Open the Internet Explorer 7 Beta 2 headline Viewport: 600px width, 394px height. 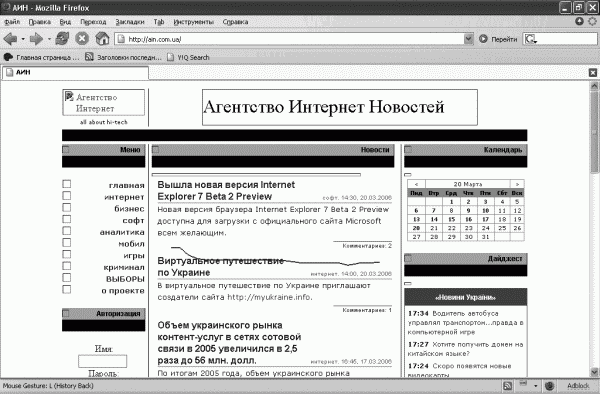coord(226,190)
